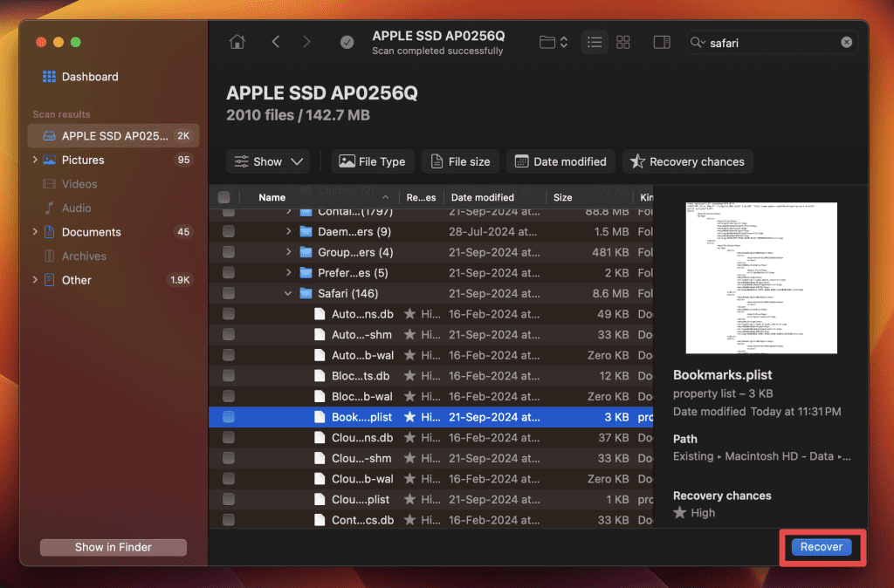Click the Bookmarks.plist preview thumbnail

coord(761,278)
